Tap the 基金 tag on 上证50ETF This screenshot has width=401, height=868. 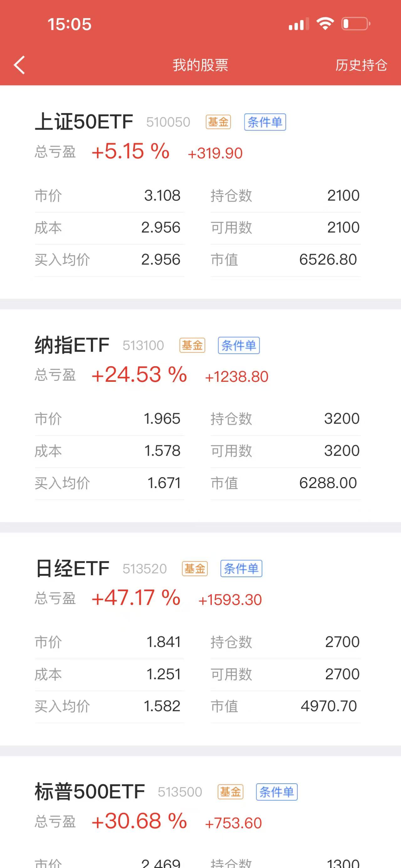(x=218, y=122)
